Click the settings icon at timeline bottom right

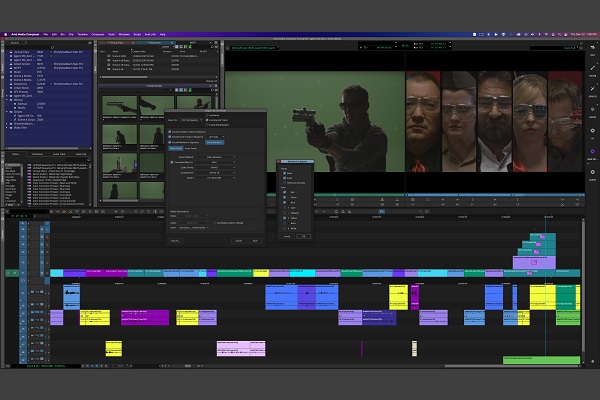592,361
